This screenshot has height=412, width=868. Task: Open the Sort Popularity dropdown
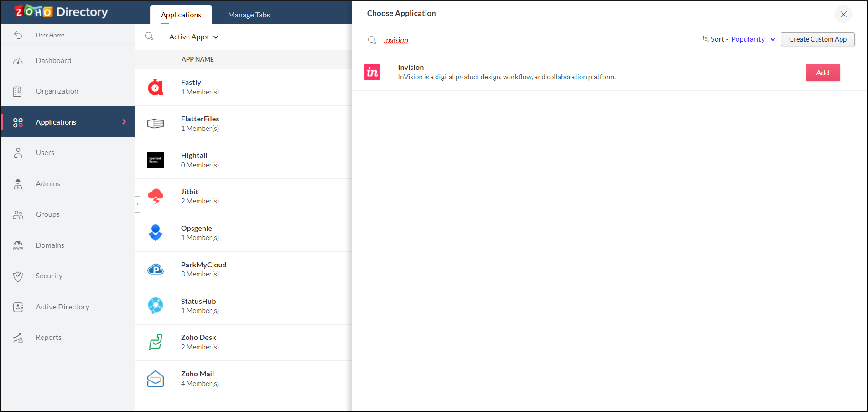753,39
